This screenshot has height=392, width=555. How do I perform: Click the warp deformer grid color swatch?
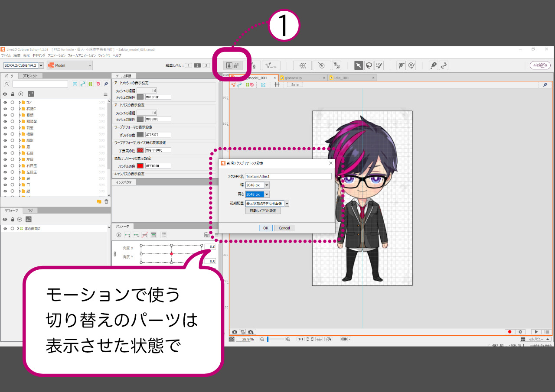click(140, 135)
